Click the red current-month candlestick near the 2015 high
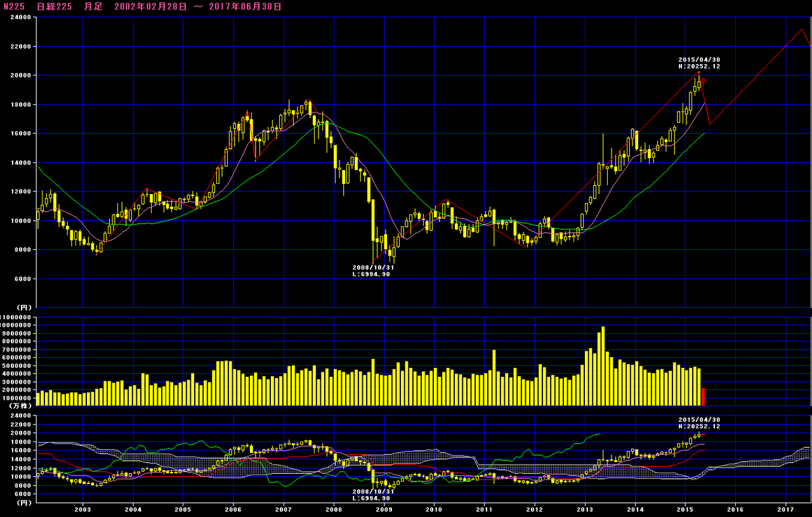The width and height of the screenshot is (812, 517). click(x=703, y=82)
